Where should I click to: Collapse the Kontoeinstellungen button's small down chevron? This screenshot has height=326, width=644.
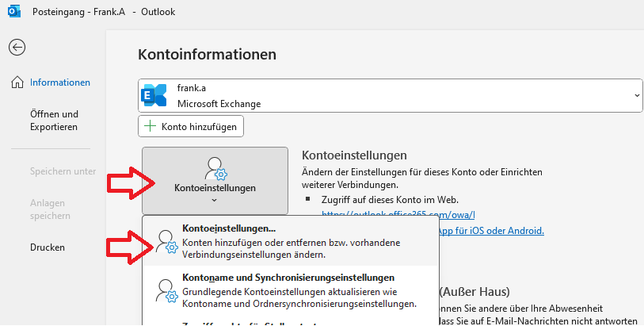(215, 201)
